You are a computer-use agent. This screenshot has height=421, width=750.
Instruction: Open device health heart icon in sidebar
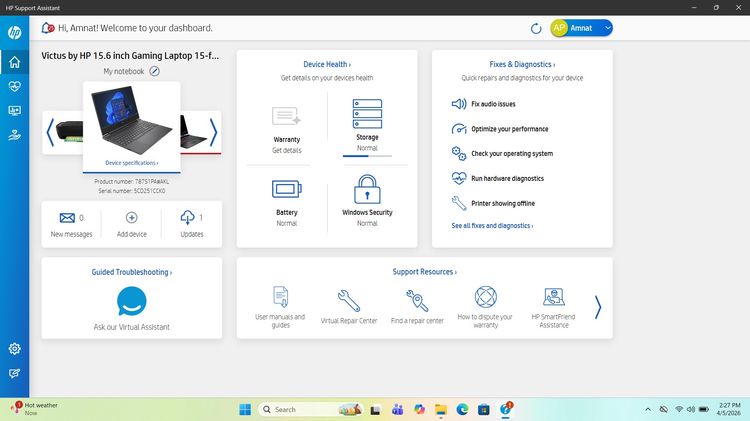coord(14,87)
